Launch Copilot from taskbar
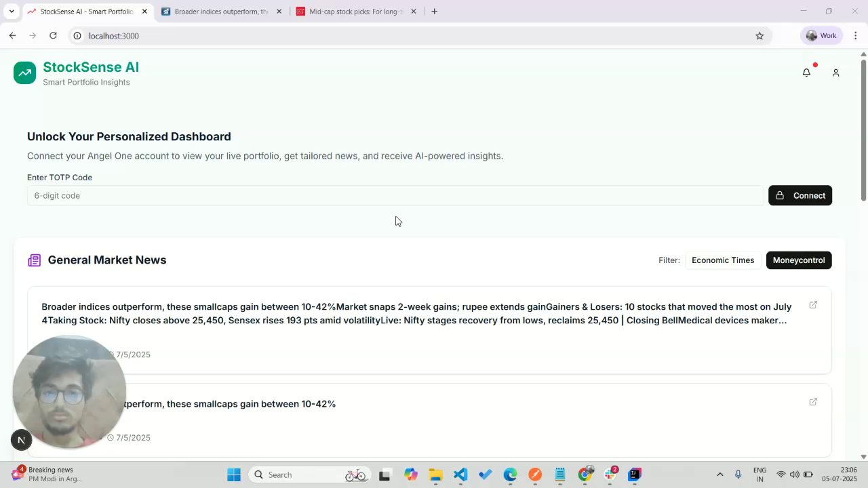This screenshot has width=868, height=488. (411, 474)
